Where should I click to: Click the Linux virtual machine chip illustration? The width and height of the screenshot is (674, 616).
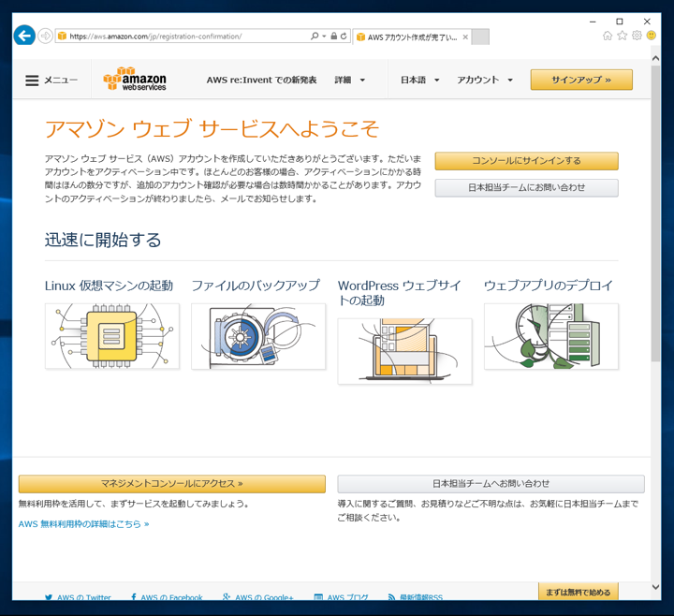pos(111,336)
